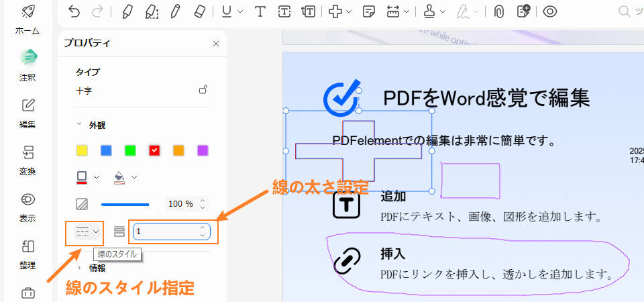The width and height of the screenshot is (644, 302).
Task: Open the line style dropdown
Action: point(88,232)
